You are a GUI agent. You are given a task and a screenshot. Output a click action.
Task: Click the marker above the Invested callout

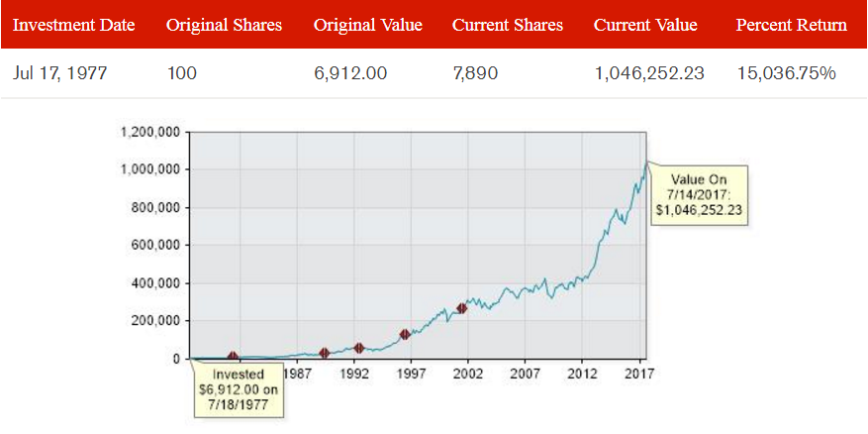233,357
